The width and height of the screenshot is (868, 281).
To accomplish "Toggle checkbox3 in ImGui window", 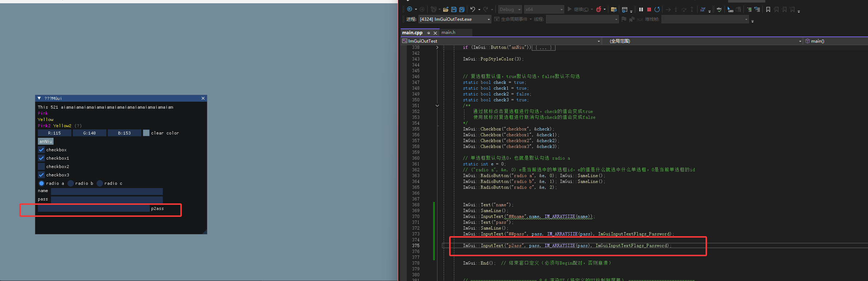I will 41,175.
